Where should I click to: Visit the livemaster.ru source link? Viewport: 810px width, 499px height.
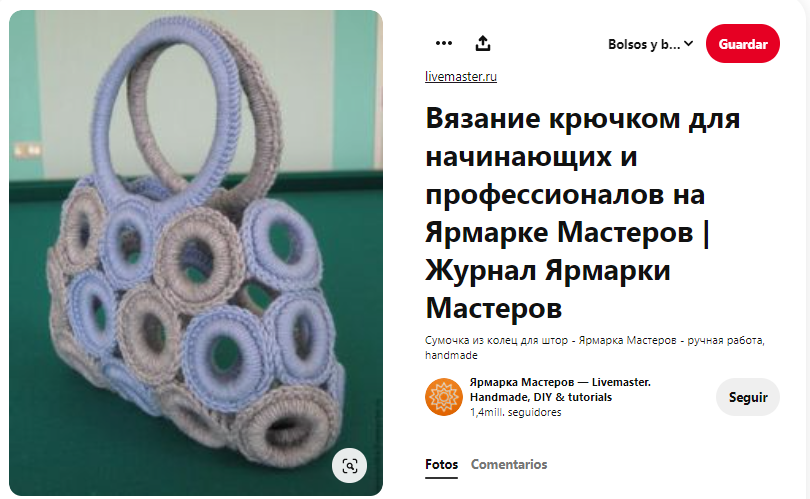pyautogui.click(x=461, y=76)
